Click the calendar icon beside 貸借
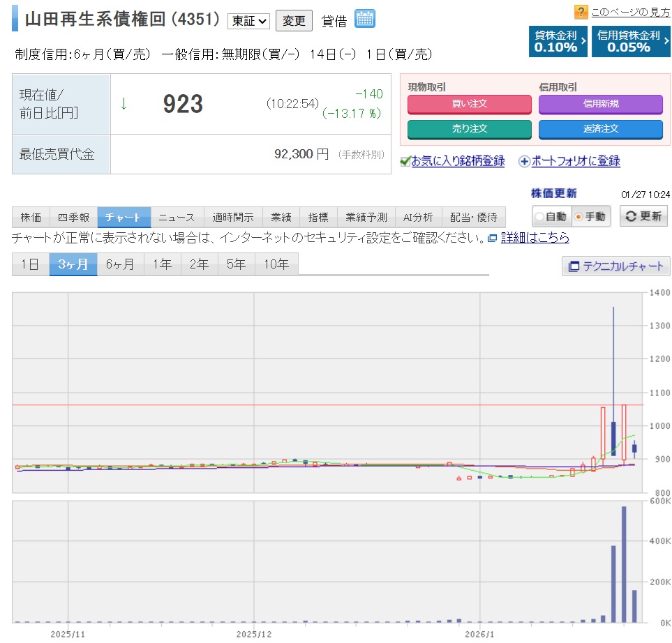 364,19
